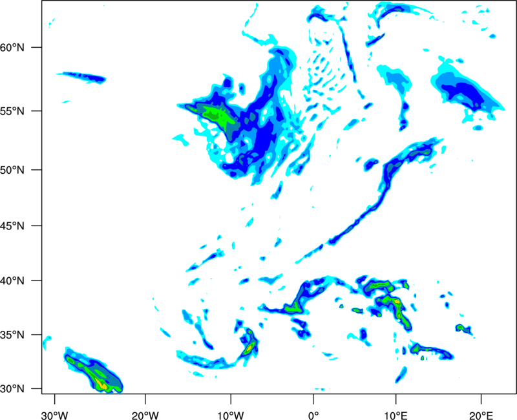
Task: Click the 10°E longitude label
Action: (x=396, y=415)
